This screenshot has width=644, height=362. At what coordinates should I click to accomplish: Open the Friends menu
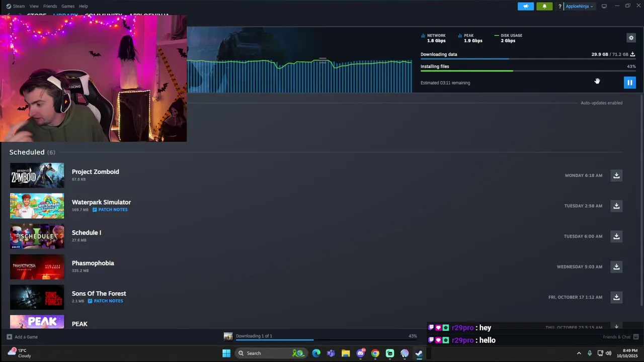(x=50, y=6)
